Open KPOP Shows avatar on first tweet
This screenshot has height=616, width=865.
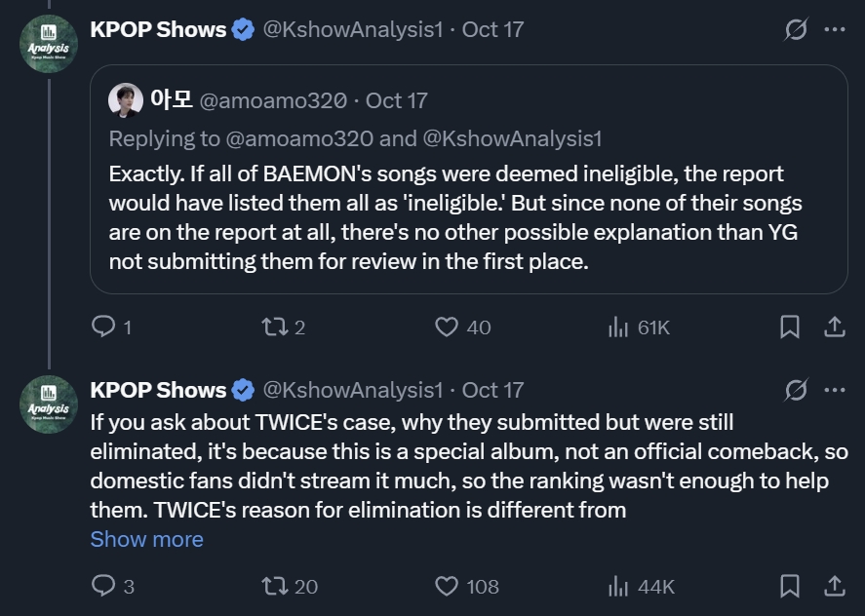coord(48,44)
